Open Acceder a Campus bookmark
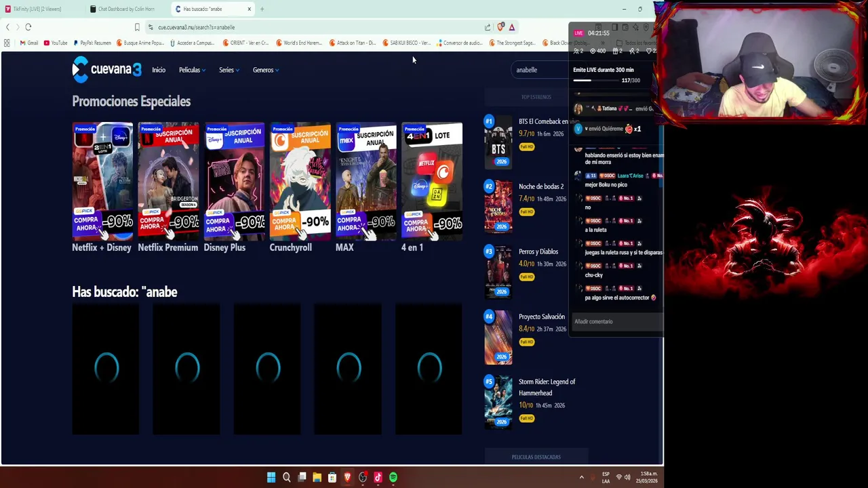The height and width of the screenshot is (488, 868). click(192, 43)
